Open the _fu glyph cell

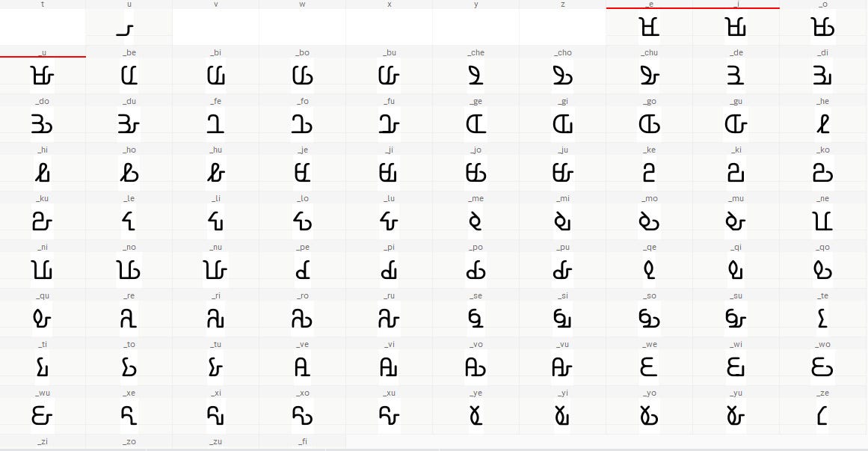pos(390,119)
